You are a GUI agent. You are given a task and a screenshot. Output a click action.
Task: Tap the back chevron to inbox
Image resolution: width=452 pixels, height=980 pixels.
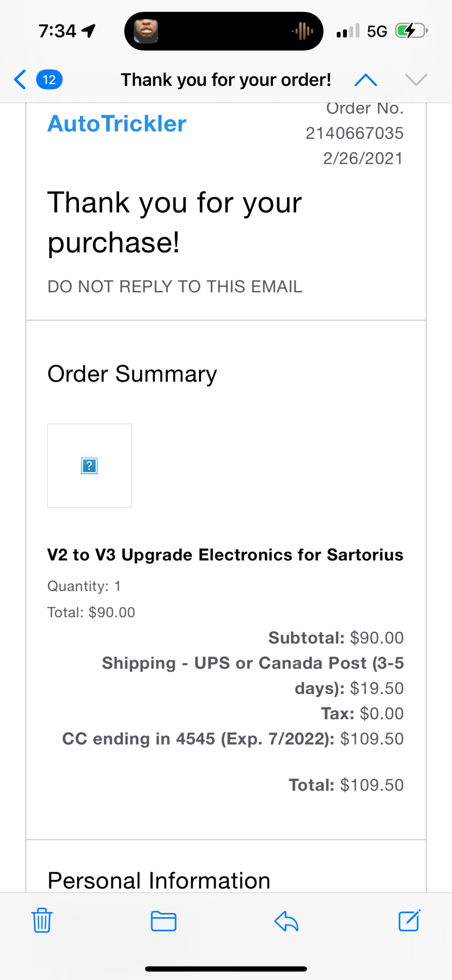pos(20,79)
